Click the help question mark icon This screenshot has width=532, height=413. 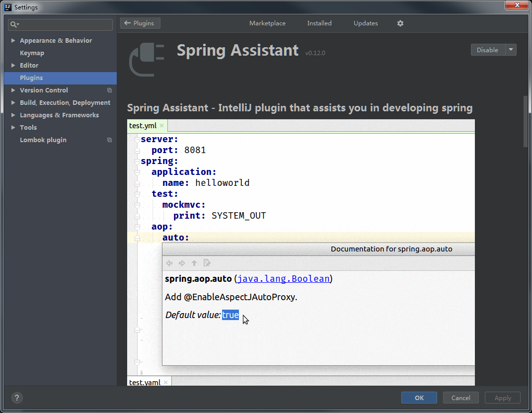click(17, 398)
